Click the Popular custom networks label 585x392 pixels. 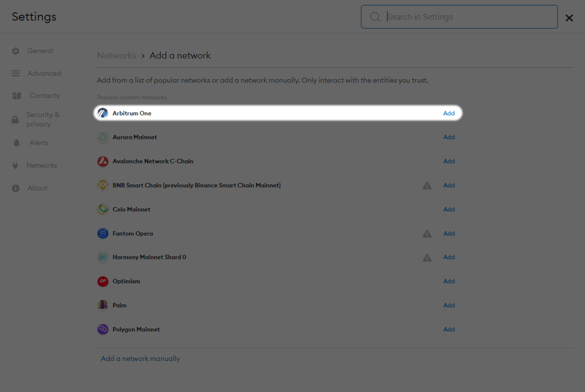coord(132,97)
